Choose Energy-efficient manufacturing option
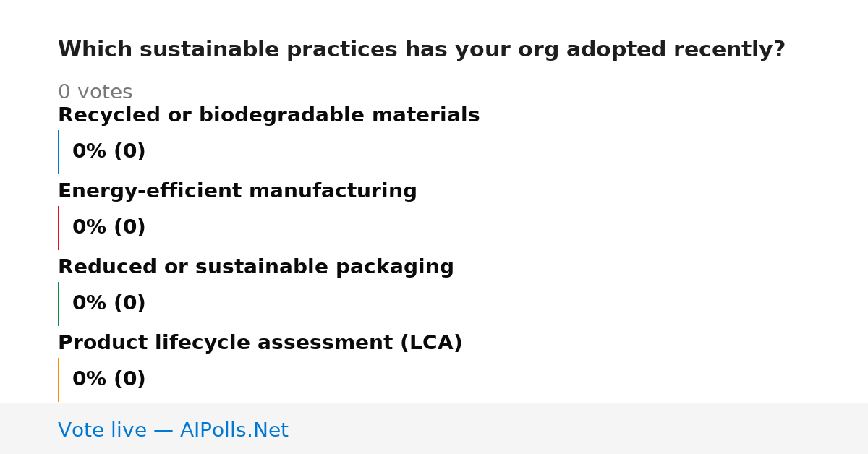The image size is (868, 454). pyautogui.click(x=237, y=192)
